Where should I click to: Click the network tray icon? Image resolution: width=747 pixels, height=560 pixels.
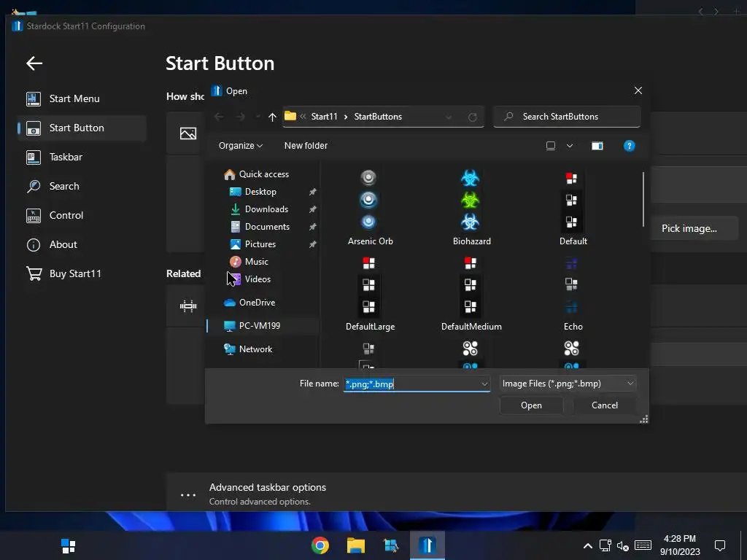[x=605, y=545]
